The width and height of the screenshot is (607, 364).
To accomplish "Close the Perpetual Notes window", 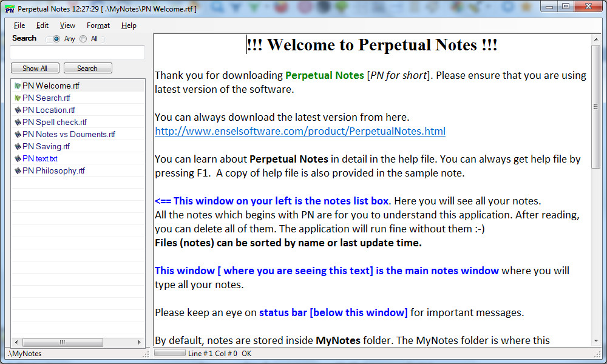I will tap(588, 7).
